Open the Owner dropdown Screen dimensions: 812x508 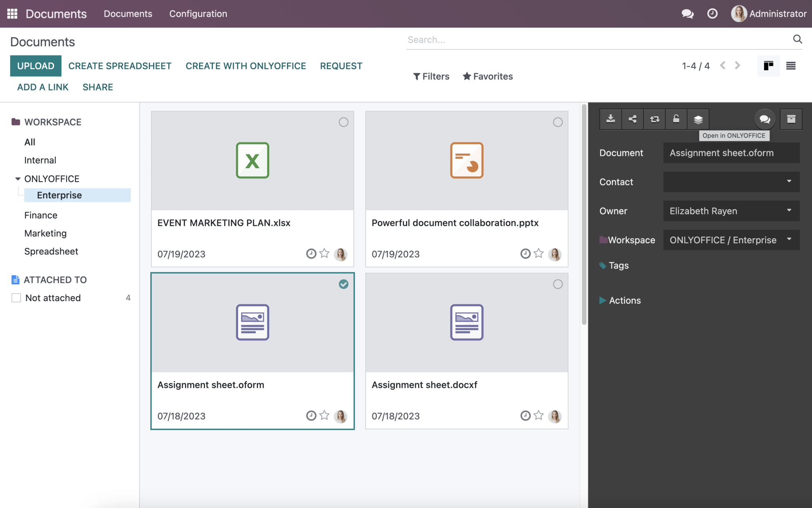coord(789,211)
